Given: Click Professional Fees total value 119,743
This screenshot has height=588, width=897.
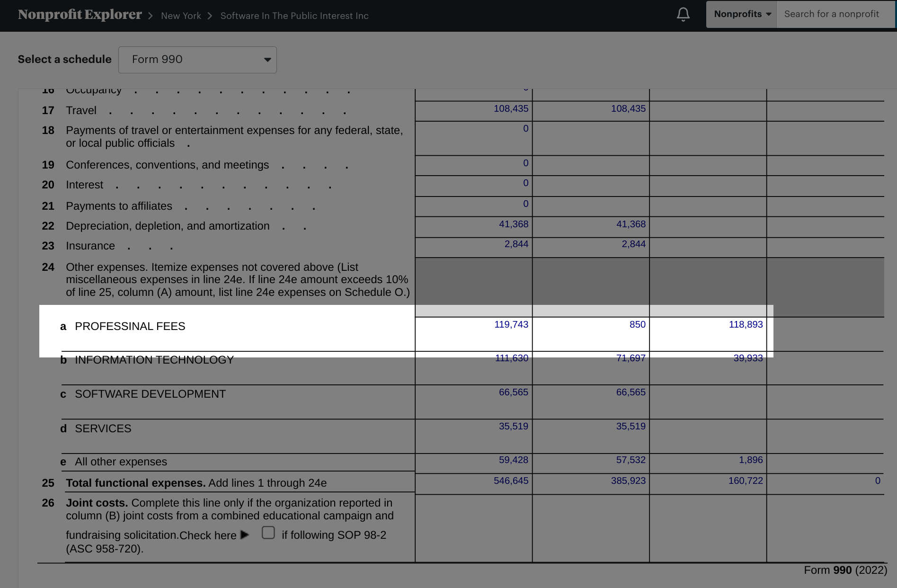Looking at the screenshot, I should [511, 324].
